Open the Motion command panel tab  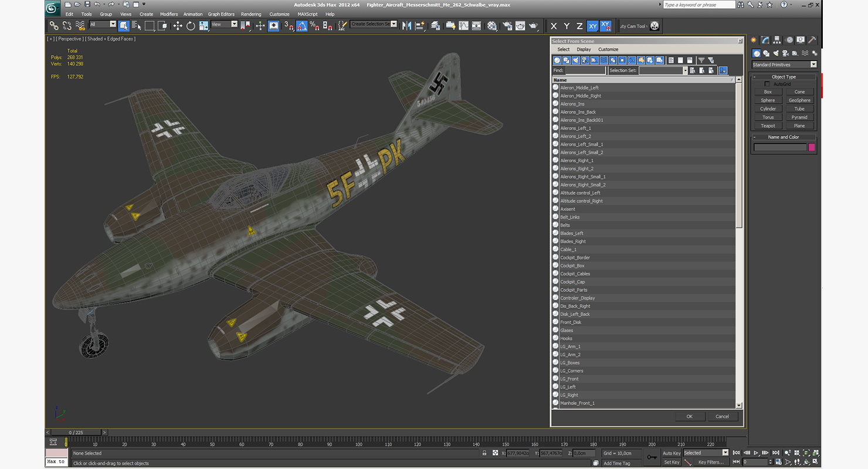(789, 40)
